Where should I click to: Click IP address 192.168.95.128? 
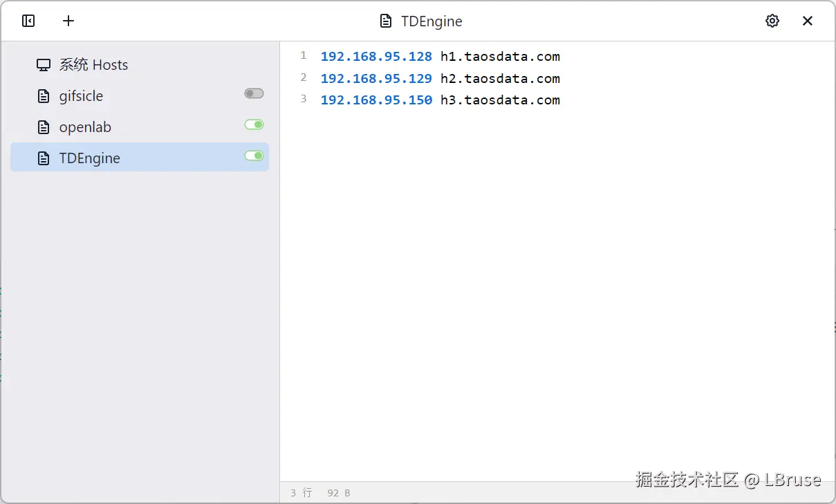[376, 57]
